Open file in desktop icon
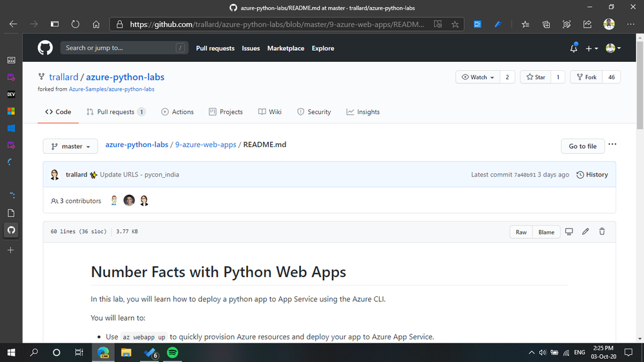Viewport: 644px width, 362px height. (569, 232)
